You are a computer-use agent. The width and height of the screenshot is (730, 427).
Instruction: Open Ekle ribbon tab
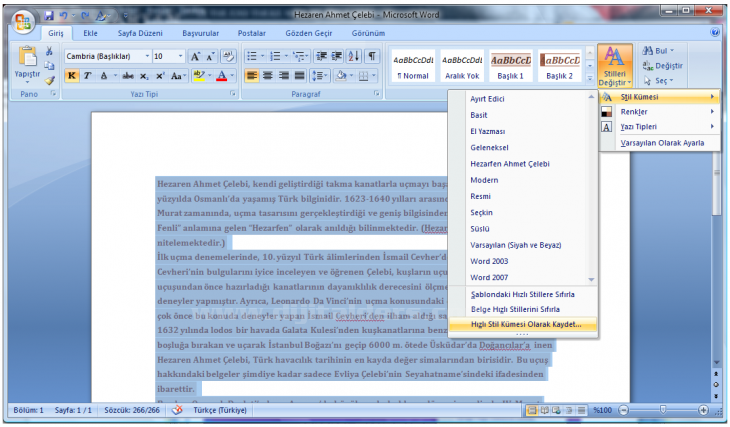(x=90, y=33)
